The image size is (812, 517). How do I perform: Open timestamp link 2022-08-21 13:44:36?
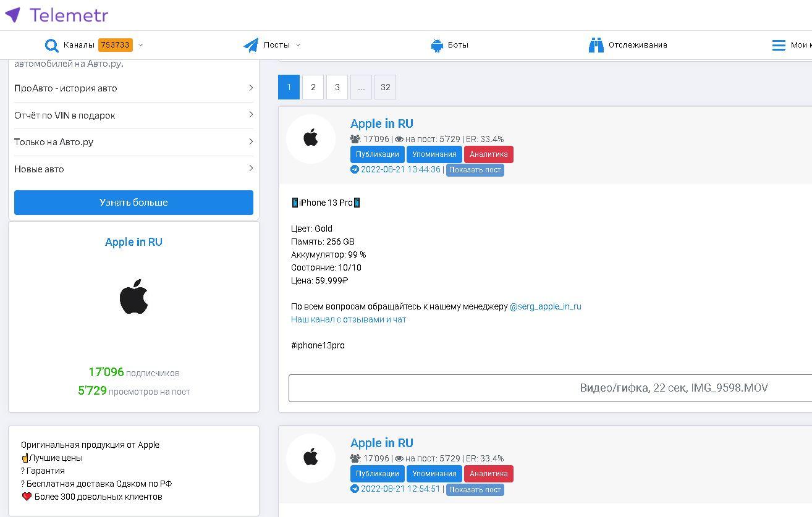pos(400,169)
